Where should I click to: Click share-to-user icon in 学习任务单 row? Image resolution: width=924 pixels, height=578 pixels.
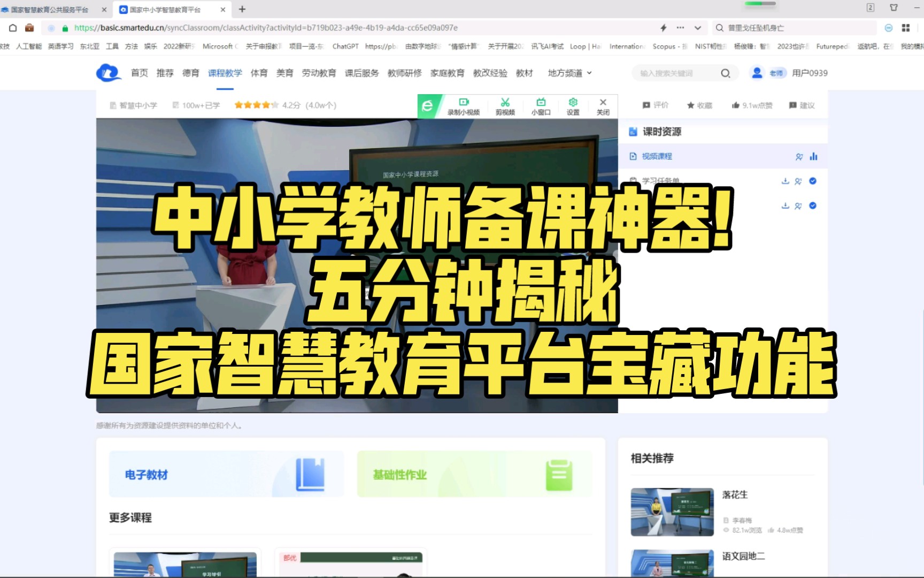pos(798,181)
